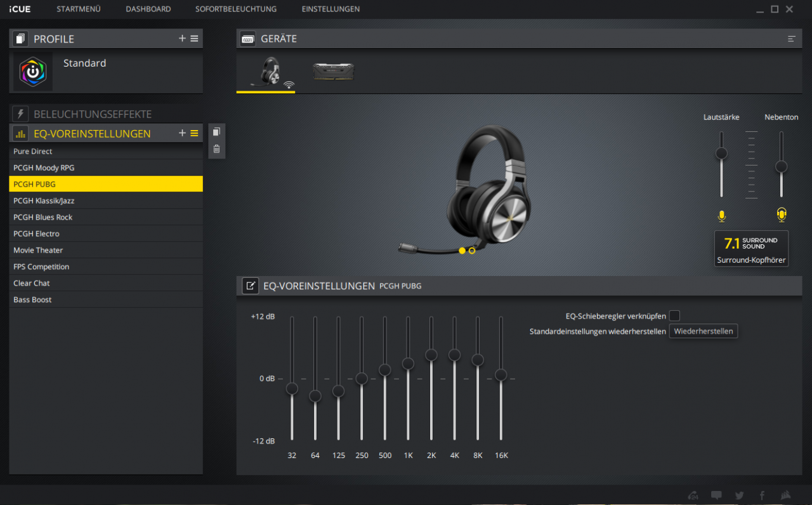The image size is (812, 505).
Task: Click the 250 Hz EQ slider knob
Action: [x=362, y=378]
